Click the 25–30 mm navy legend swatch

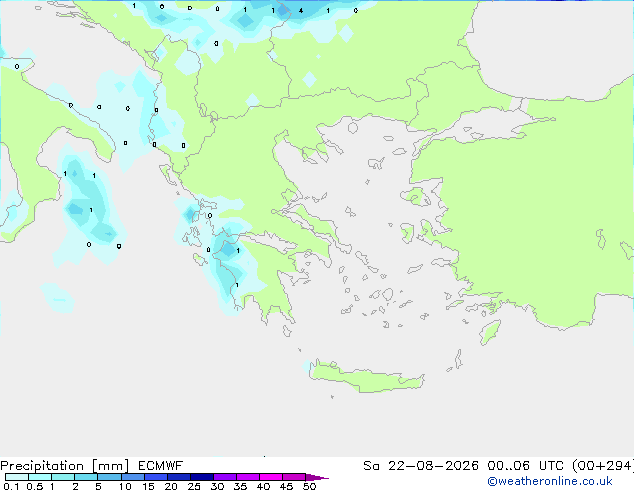click(201, 477)
